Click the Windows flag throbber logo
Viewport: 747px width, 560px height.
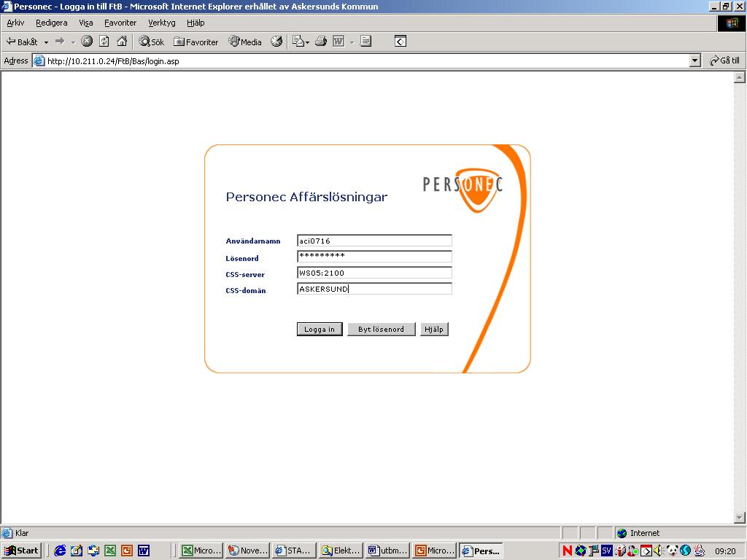click(731, 23)
